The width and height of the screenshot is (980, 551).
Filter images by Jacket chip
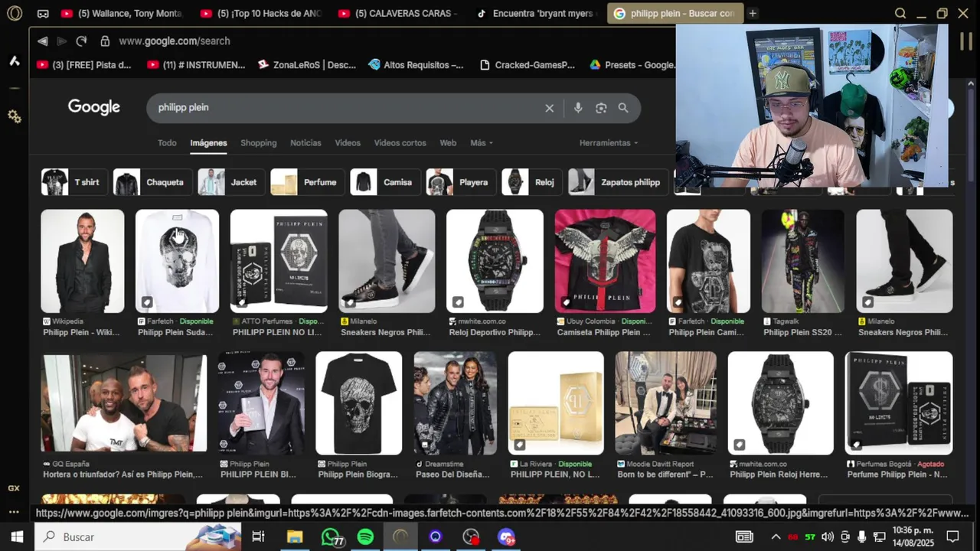coord(230,182)
